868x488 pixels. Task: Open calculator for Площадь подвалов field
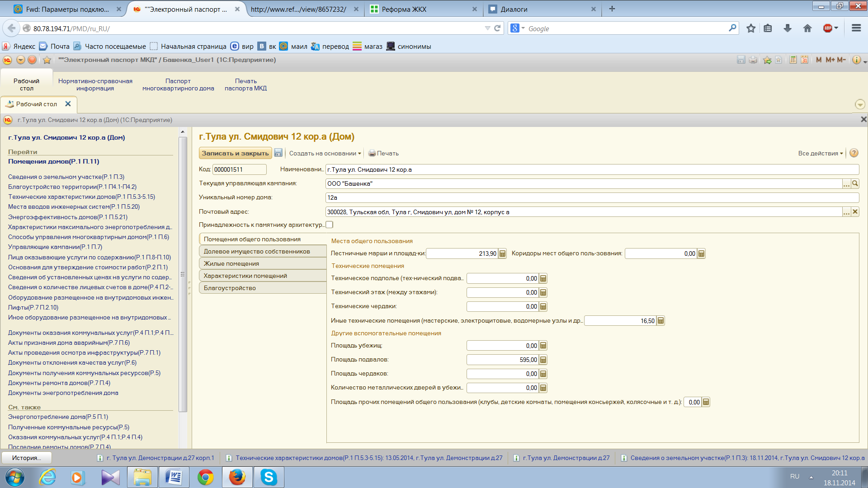pyautogui.click(x=543, y=360)
